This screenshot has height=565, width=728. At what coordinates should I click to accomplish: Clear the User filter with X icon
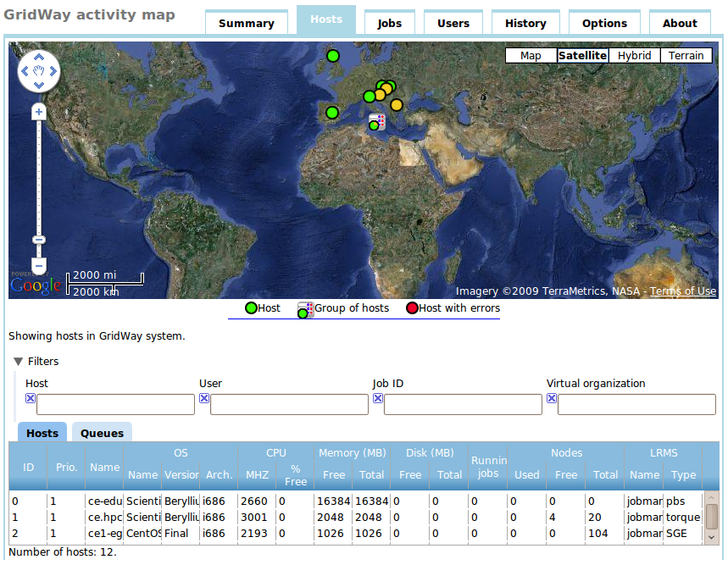(x=203, y=398)
